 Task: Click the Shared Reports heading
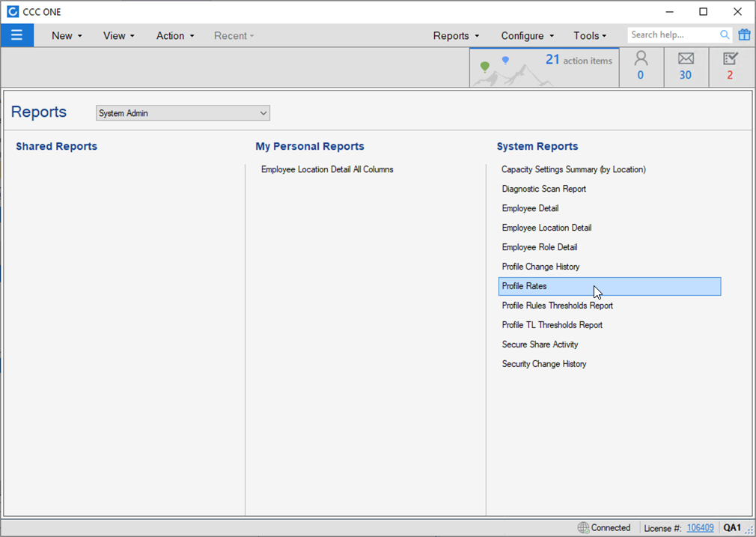tap(56, 146)
